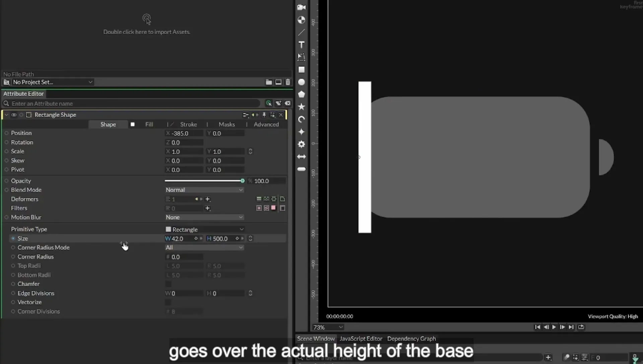Image resolution: width=643 pixels, height=364 pixels.
Task: Select the Capsule shape tool
Action: [x=301, y=169]
